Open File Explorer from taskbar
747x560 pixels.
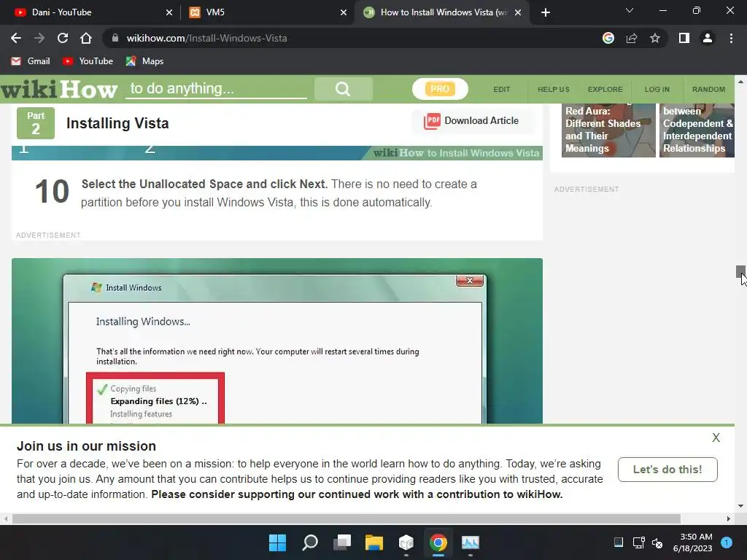point(374,542)
